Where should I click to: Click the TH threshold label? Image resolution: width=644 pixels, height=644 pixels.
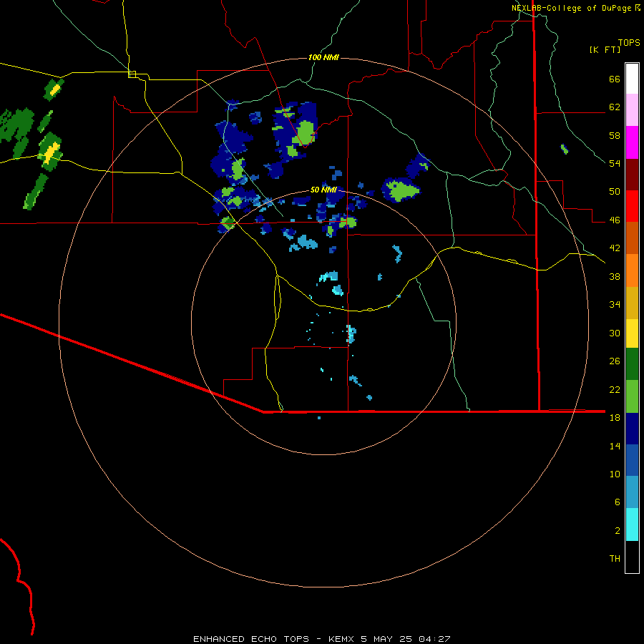click(x=615, y=559)
